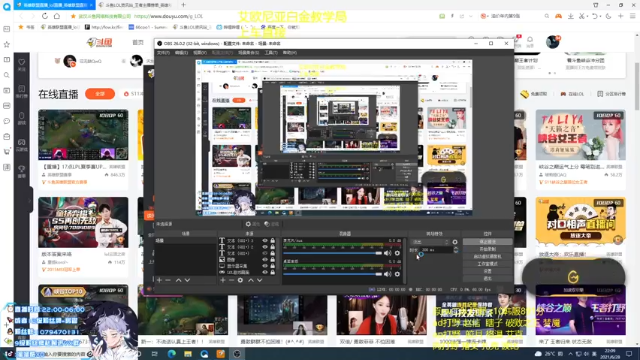Image resolution: width=640 pixels, height=360 pixels.
Task: Toggle visibility of the display capture source
Action: point(265,266)
